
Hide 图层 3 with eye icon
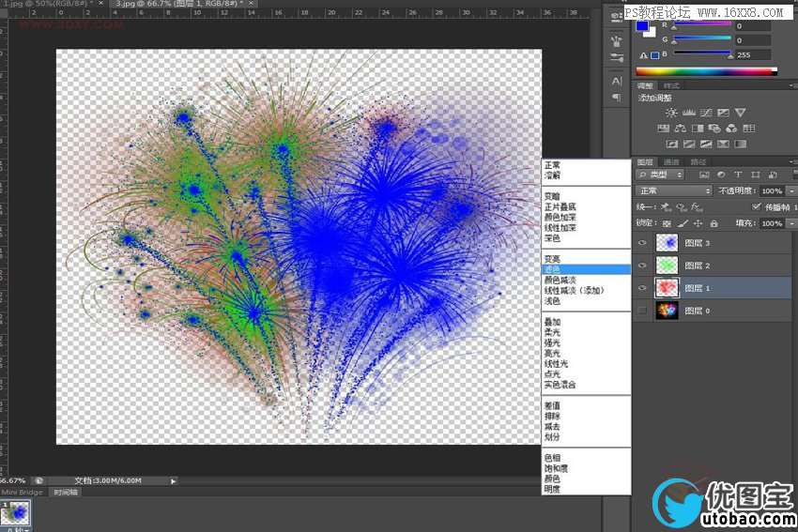643,243
